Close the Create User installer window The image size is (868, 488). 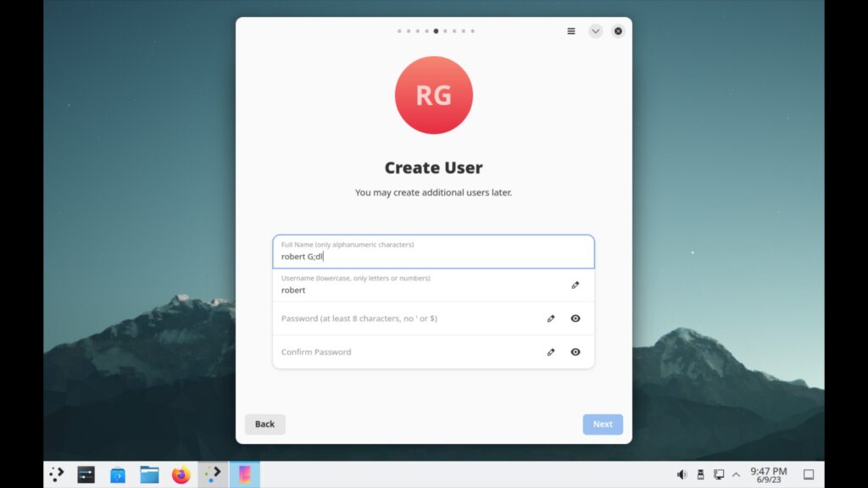pyautogui.click(x=618, y=31)
